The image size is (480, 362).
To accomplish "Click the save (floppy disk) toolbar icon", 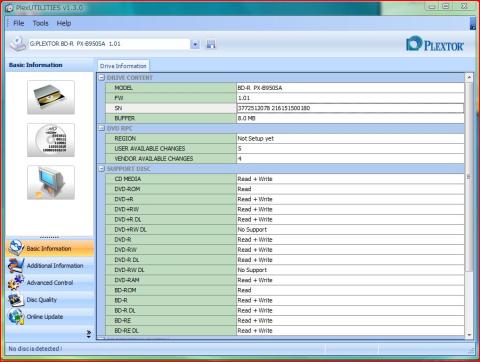I will (x=211, y=44).
